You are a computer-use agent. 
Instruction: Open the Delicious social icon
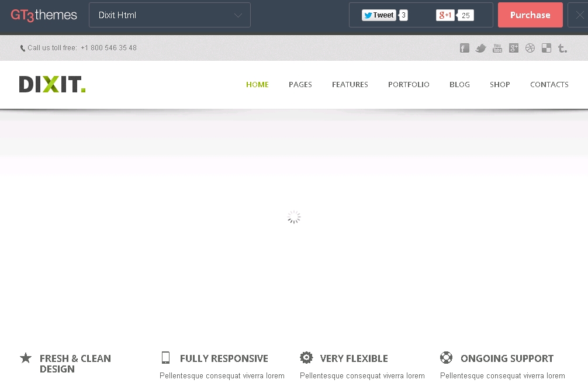point(547,49)
